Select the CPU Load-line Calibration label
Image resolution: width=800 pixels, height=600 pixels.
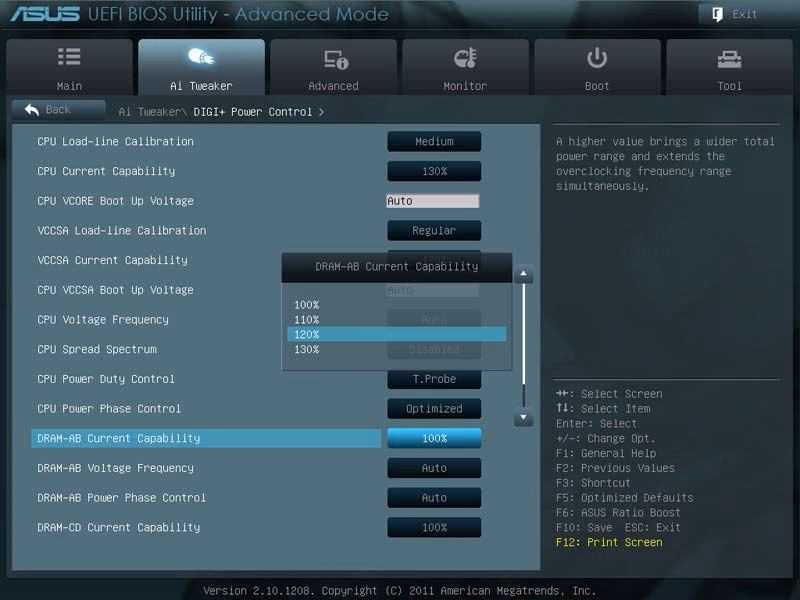coord(115,141)
